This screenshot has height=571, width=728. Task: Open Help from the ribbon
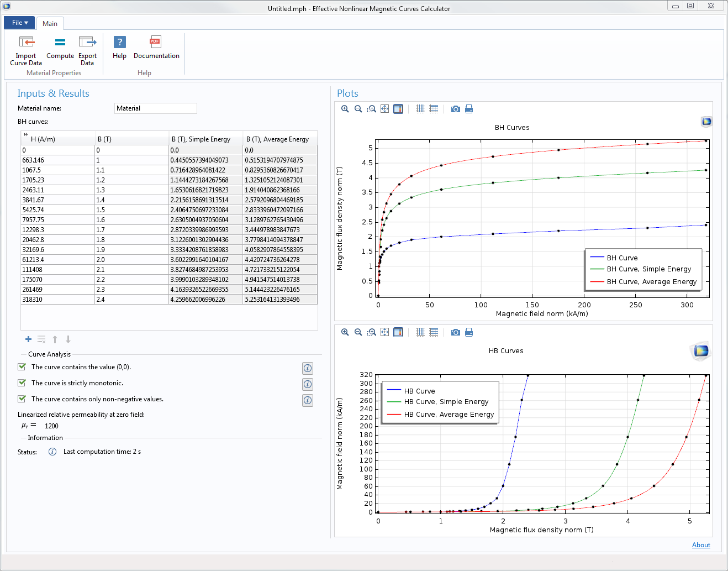coord(119,49)
